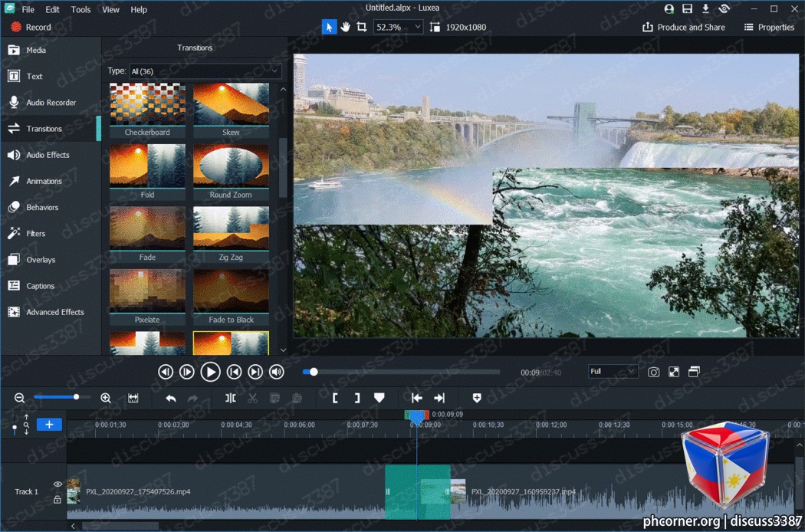Toggle Track 1 visibility eye
Screen dimensions: 805x532
point(58,484)
